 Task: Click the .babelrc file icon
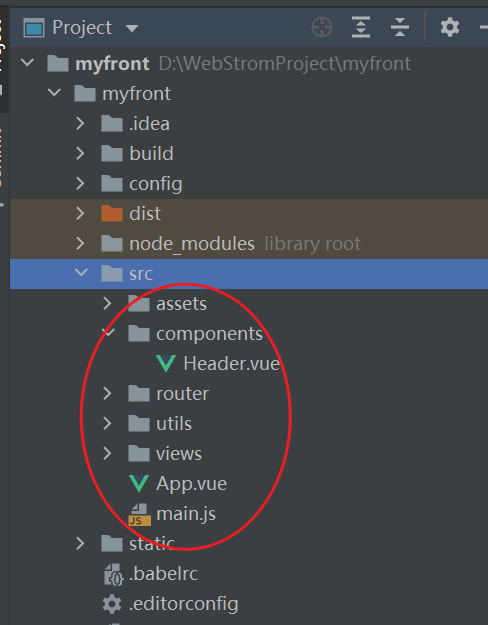114,574
